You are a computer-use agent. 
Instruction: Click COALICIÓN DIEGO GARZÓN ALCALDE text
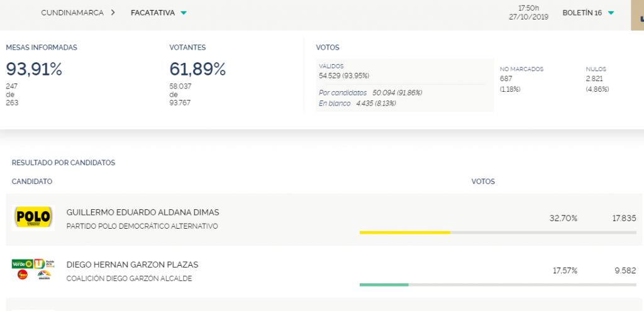[129, 278]
